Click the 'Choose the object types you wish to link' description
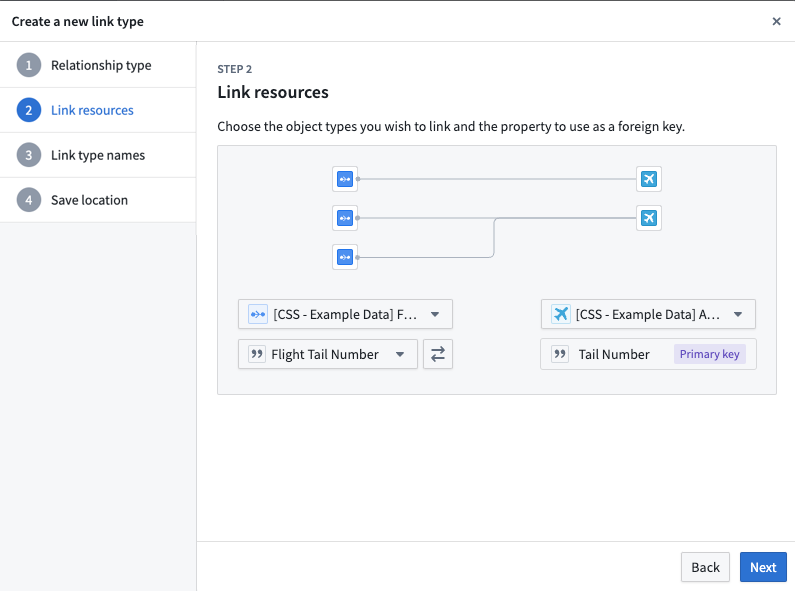 [451, 126]
